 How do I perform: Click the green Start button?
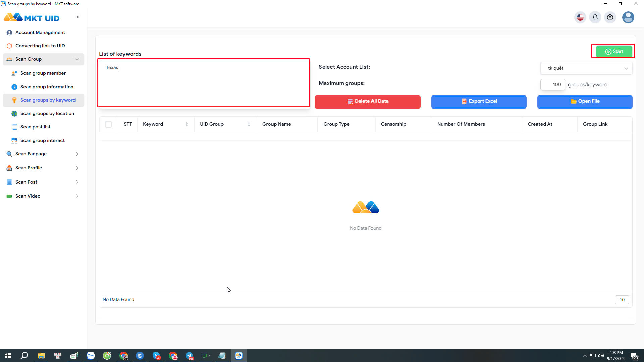(x=614, y=51)
